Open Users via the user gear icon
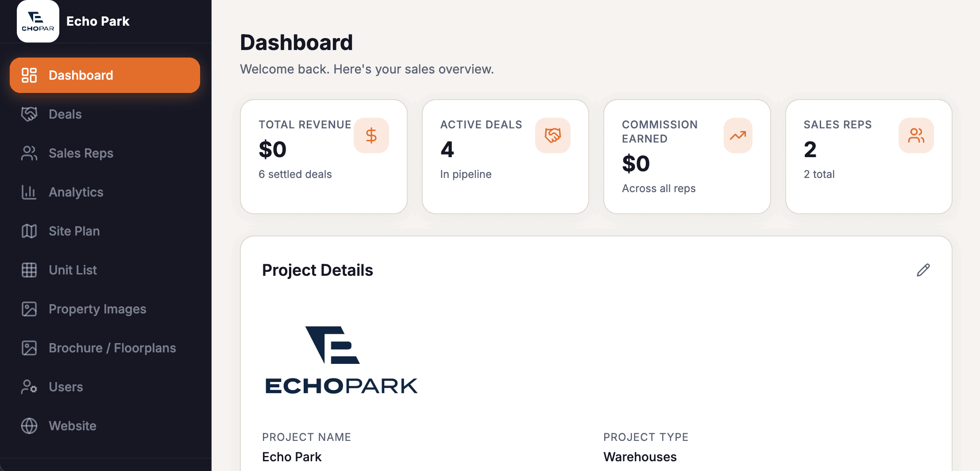980x471 pixels. pos(29,386)
